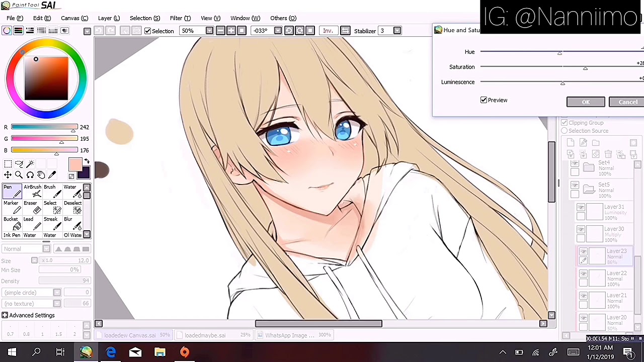The image size is (644, 362).
Task: Select the zoom magnifier tool
Action: [x=19, y=175]
